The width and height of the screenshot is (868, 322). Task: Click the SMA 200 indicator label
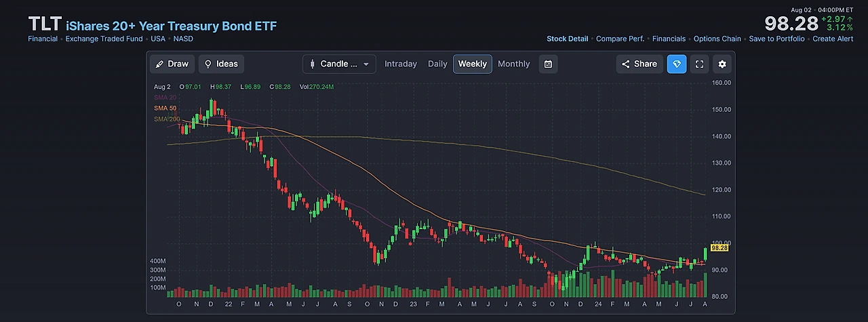(167, 119)
